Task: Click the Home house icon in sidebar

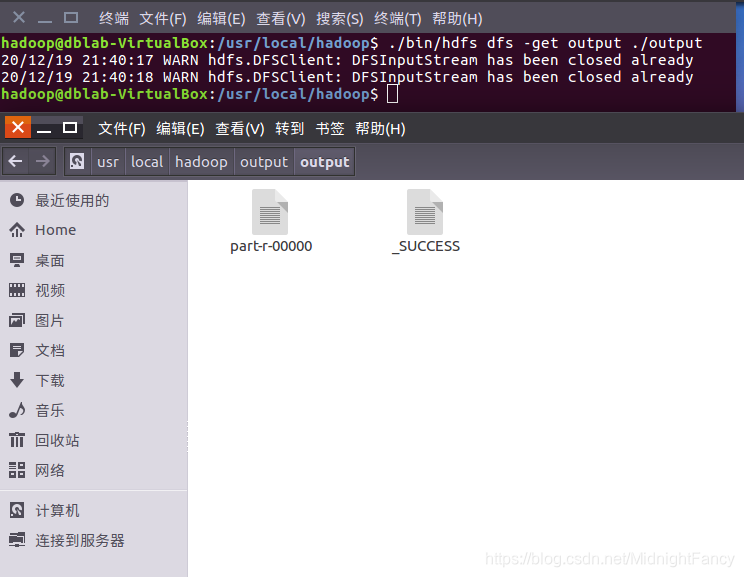Action: [x=17, y=230]
